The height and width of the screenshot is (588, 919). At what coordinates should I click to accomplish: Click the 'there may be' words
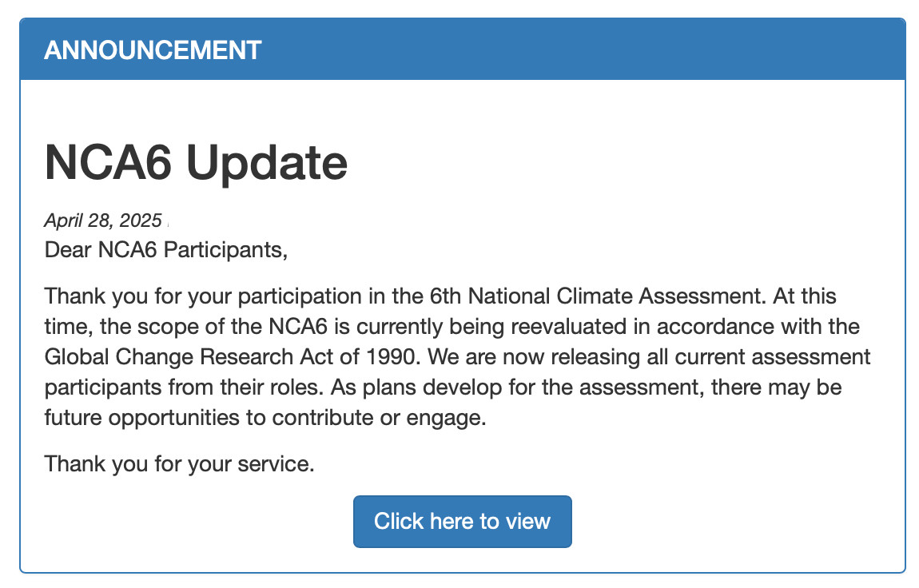click(x=776, y=387)
